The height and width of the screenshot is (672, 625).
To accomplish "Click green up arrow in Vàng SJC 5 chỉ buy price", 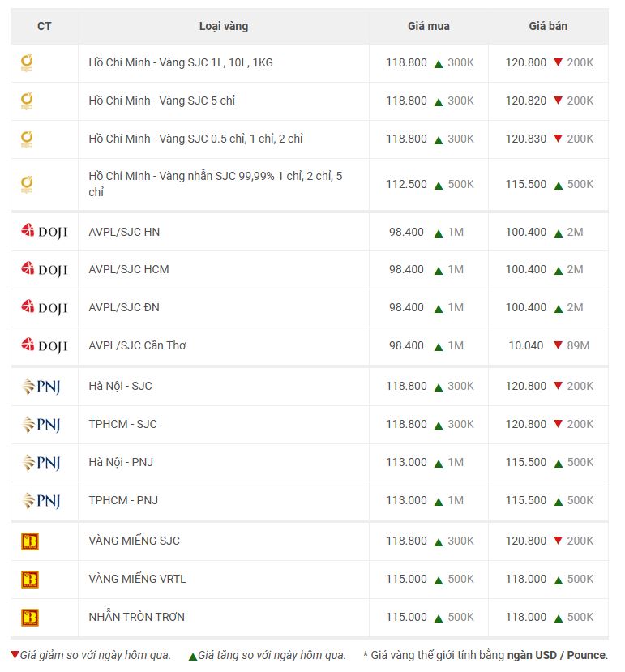I will click(x=438, y=102).
